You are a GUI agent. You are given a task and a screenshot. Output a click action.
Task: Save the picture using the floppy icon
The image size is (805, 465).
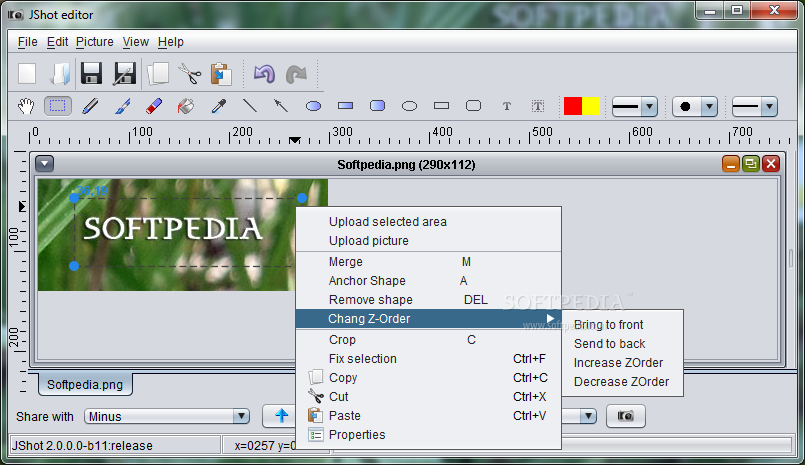(x=91, y=74)
